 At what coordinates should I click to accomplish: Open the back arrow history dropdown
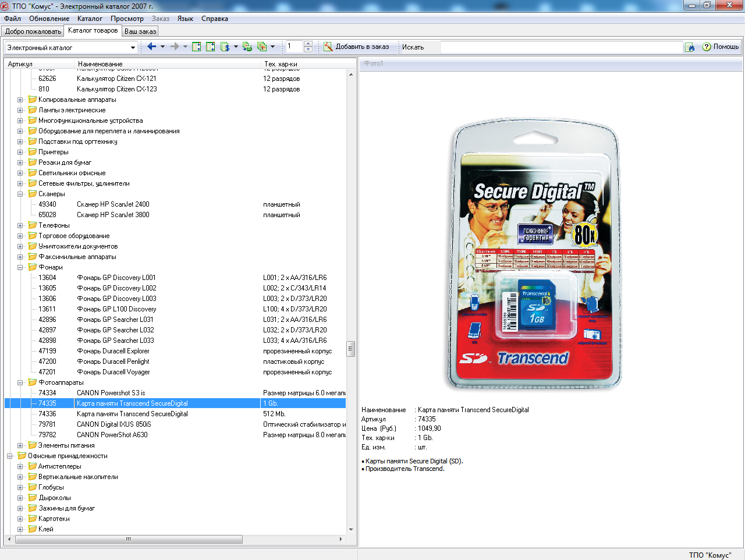coord(162,47)
